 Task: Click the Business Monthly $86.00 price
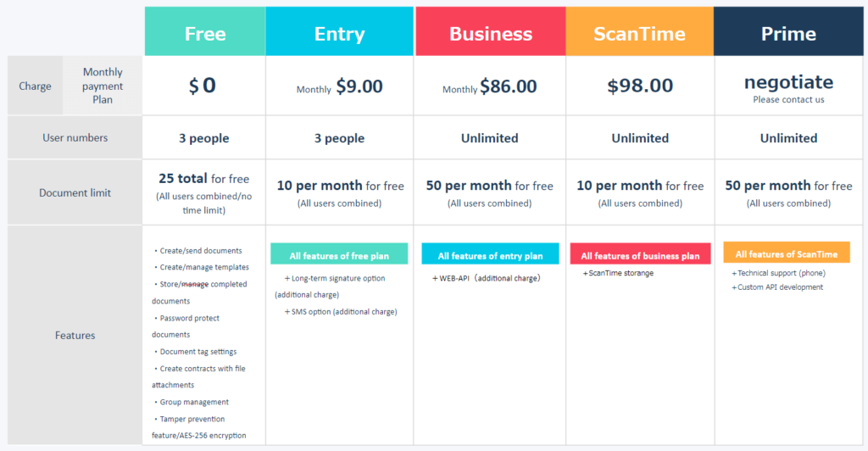click(x=489, y=86)
